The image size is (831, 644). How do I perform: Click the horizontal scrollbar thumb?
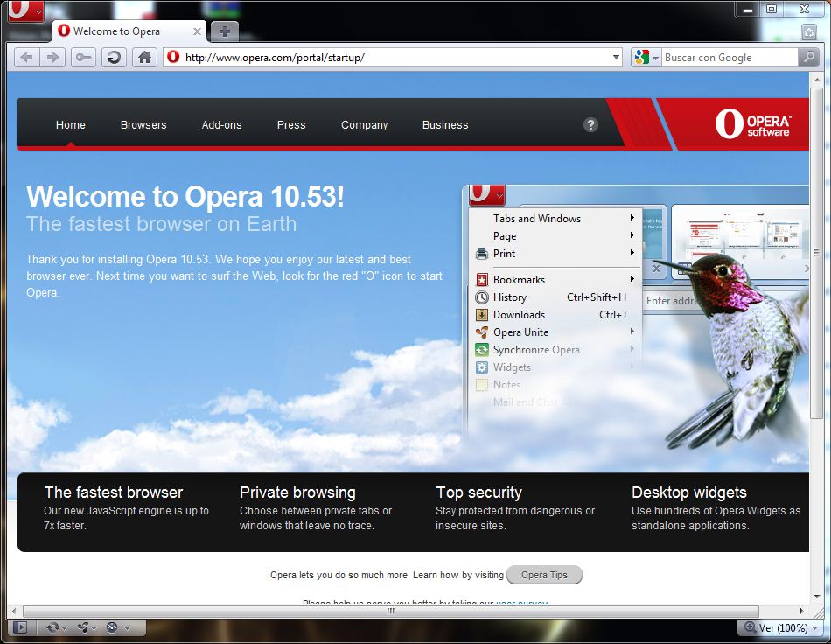tap(391, 611)
